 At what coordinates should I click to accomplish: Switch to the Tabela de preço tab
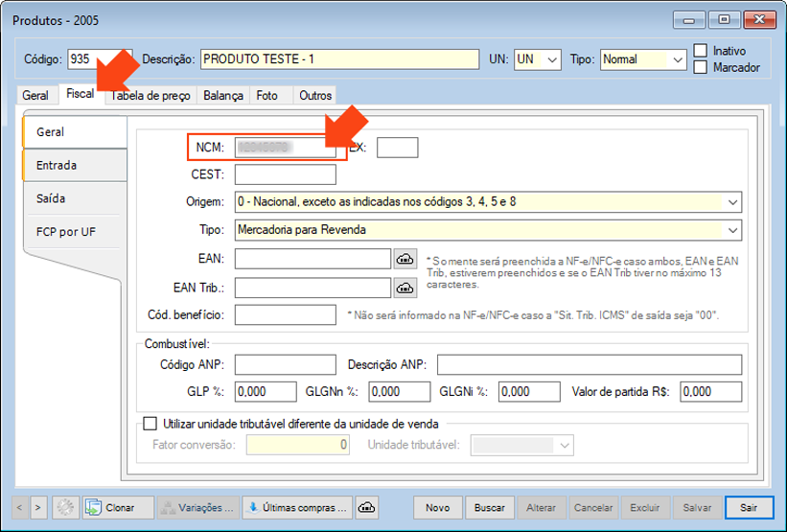tap(151, 96)
